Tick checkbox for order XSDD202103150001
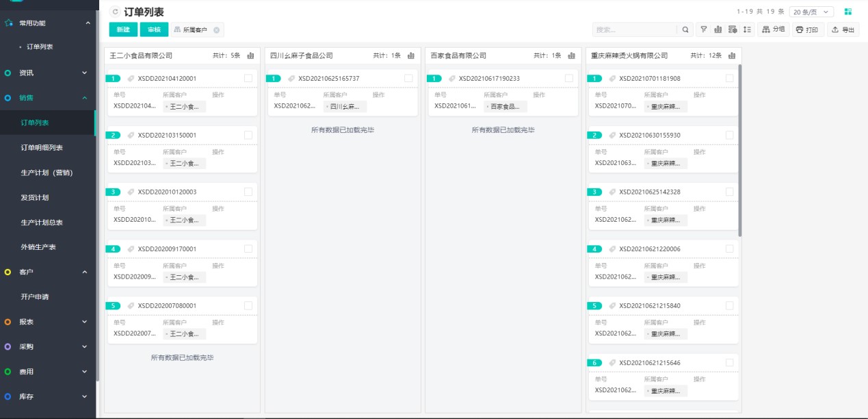The height and width of the screenshot is (419, 868). tap(248, 135)
